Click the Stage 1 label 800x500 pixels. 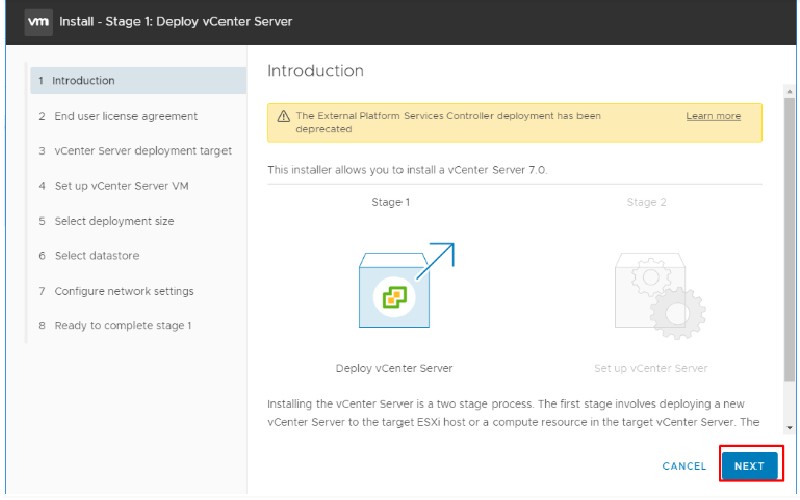point(391,202)
